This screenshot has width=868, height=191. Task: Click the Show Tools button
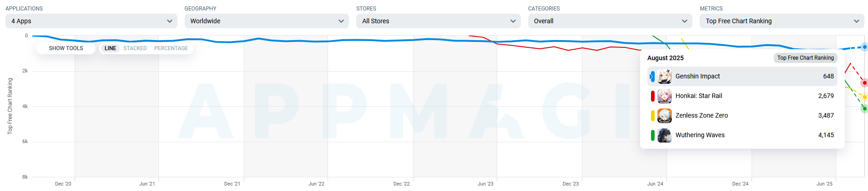point(66,48)
